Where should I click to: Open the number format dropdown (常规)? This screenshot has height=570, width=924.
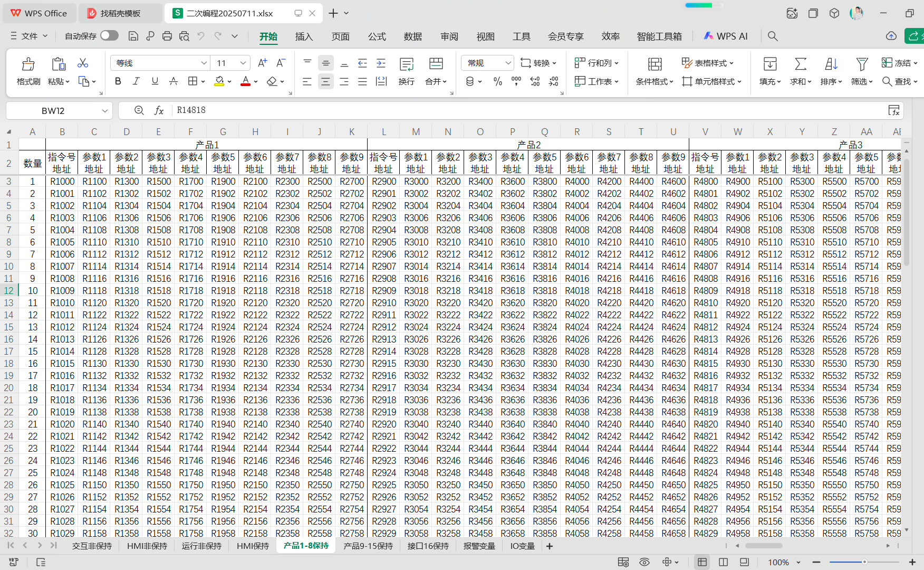[x=507, y=63]
